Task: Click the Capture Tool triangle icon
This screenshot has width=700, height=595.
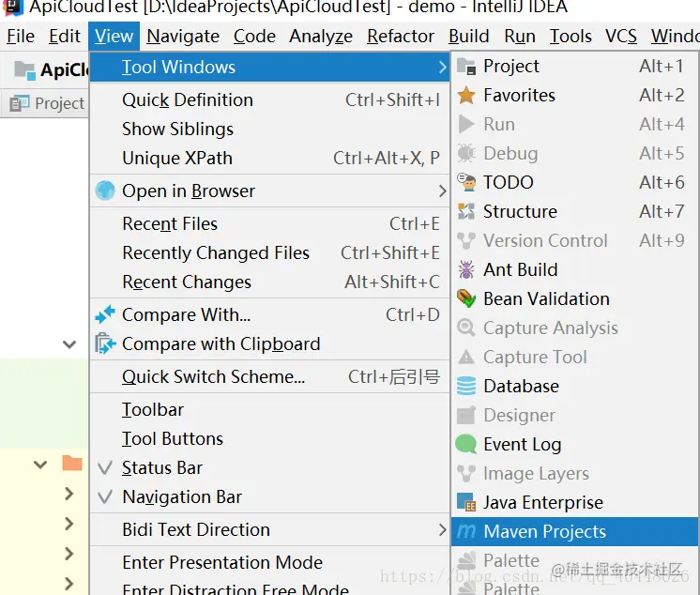Action: 466,357
